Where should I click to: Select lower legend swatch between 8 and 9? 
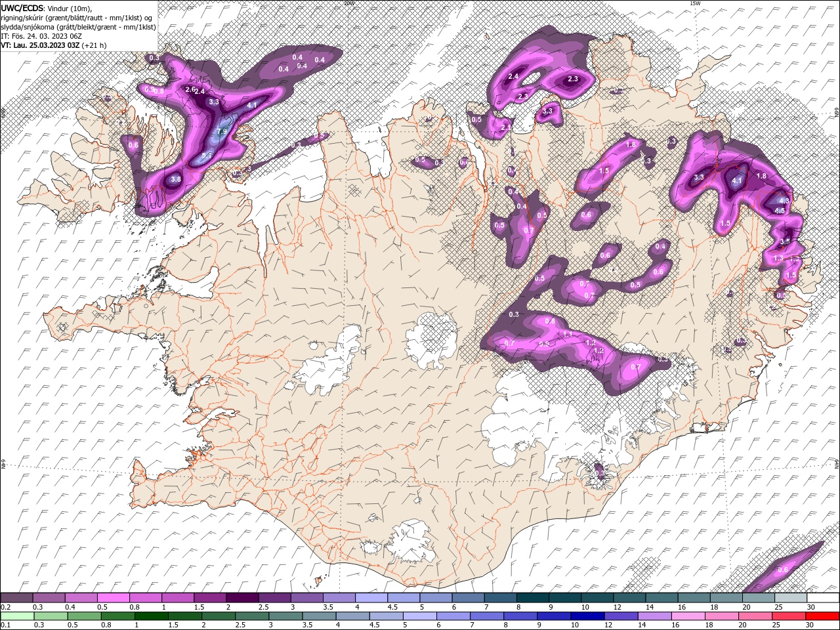[x=520, y=616]
